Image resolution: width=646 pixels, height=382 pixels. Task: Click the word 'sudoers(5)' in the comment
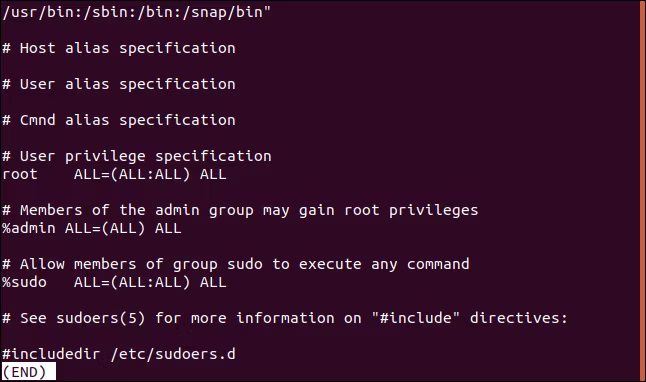(101, 318)
